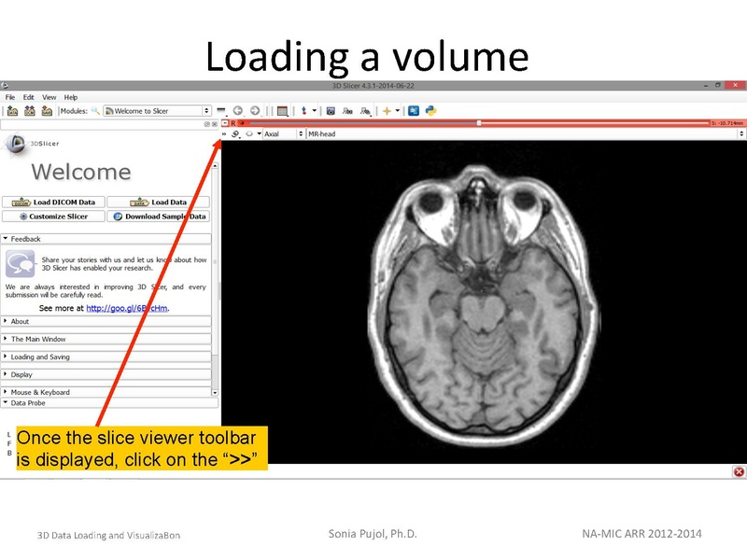Open the module history list icon
This screenshot has width=747, height=560.
click(221, 110)
